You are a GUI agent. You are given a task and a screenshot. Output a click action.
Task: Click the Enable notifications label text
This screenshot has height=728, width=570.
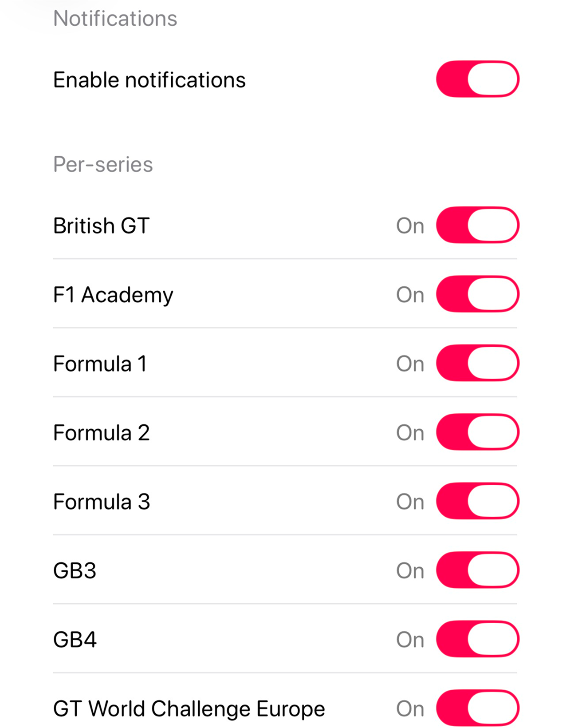tap(149, 80)
